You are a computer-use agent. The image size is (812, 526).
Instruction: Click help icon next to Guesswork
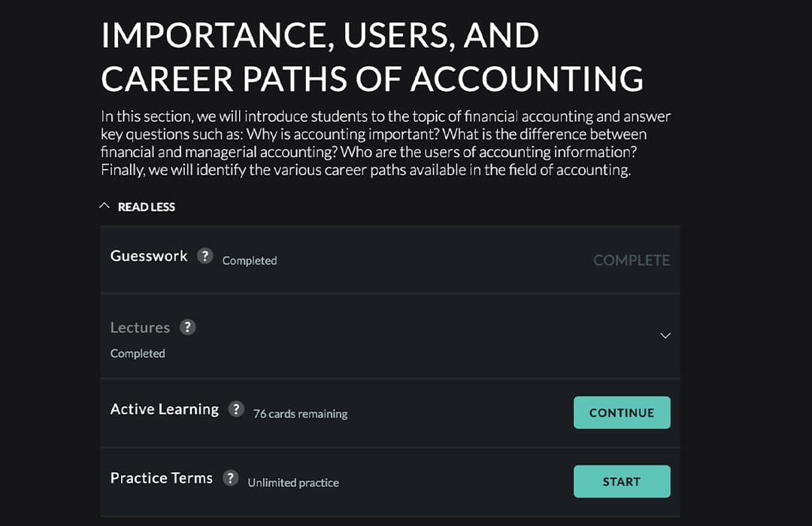coord(205,255)
